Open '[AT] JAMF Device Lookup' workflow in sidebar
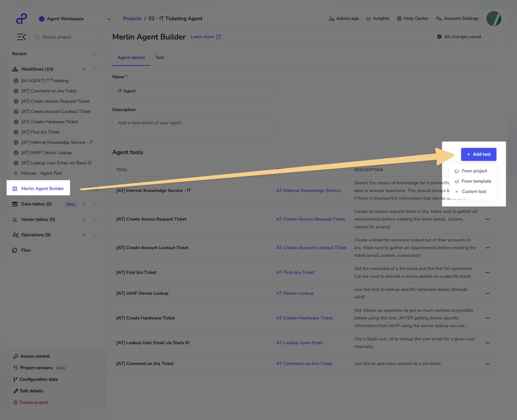This screenshot has width=517, height=420. [46, 153]
